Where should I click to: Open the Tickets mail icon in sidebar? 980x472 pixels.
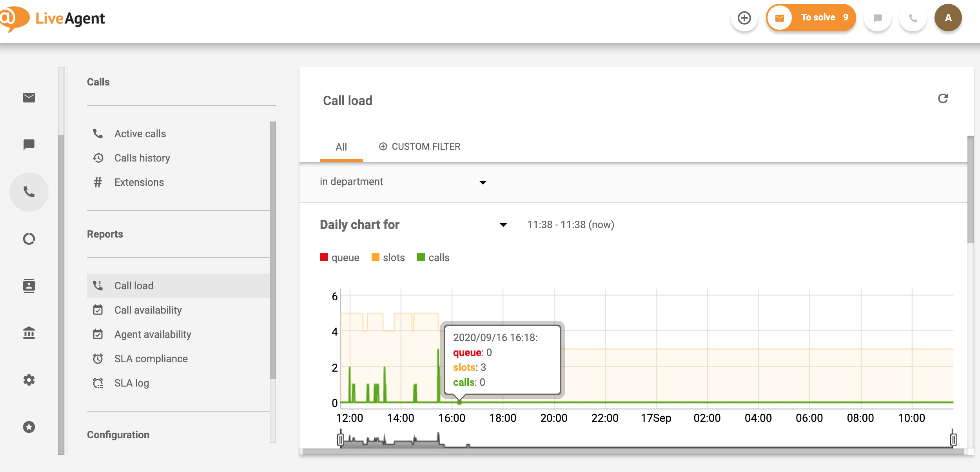coord(29,98)
